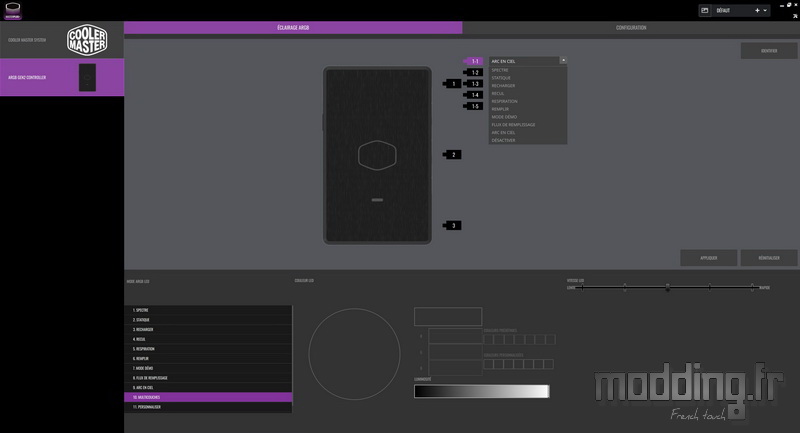Screen dimensions: 800x433
Task: Select mode 8. FLUX DE REMPLISSAGE in list
Action: [208, 378]
